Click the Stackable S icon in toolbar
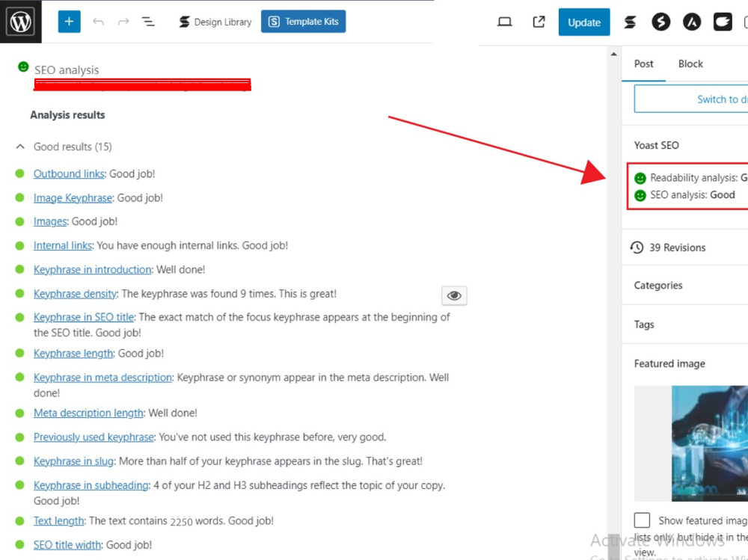 (x=630, y=22)
